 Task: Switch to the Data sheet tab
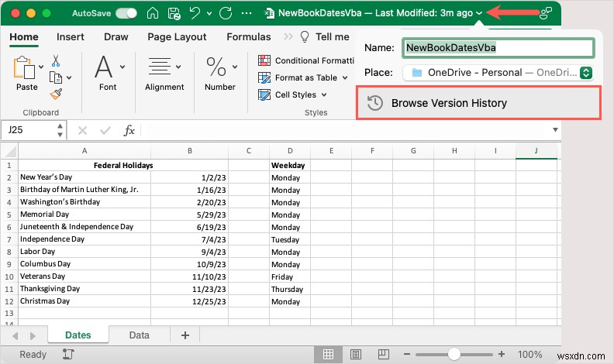coord(139,335)
